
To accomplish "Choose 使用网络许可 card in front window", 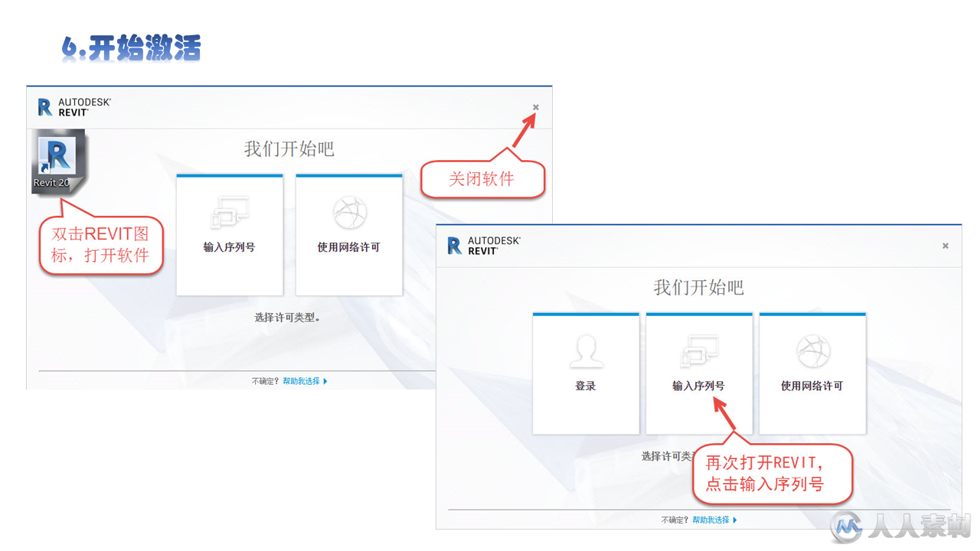I will (x=812, y=373).
